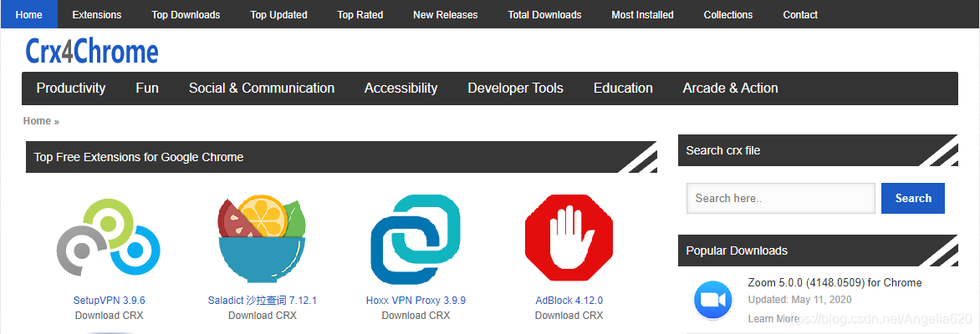
Task: Open Total Downloads in top navigation
Action: 544,14
